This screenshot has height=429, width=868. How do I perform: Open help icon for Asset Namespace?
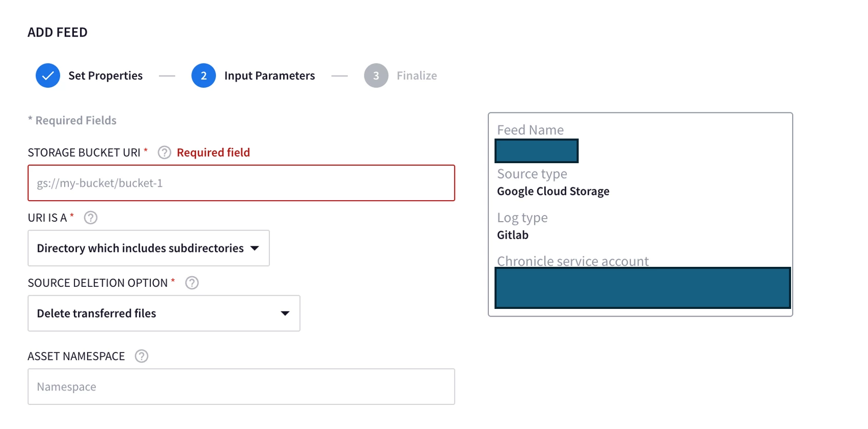142,356
